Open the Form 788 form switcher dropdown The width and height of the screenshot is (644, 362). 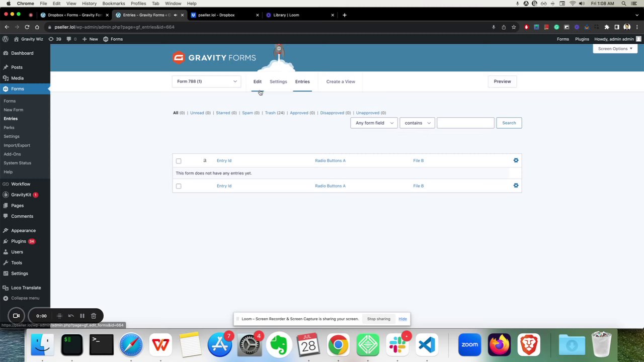(x=206, y=81)
